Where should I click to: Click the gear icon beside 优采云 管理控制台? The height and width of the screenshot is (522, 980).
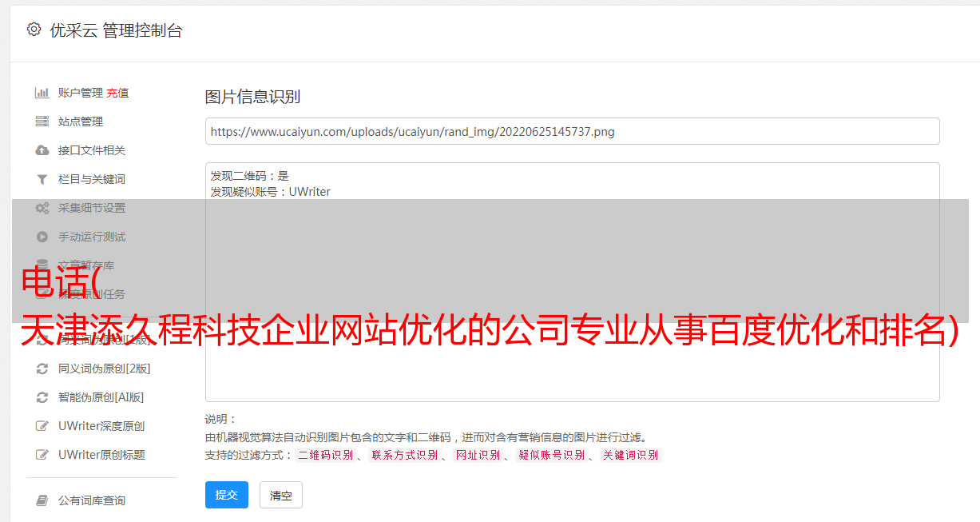[x=34, y=30]
